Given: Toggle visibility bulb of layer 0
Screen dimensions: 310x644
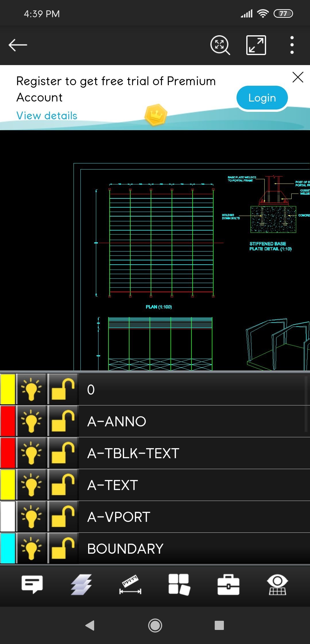Looking at the screenshot, I should [x=31, y=389].
